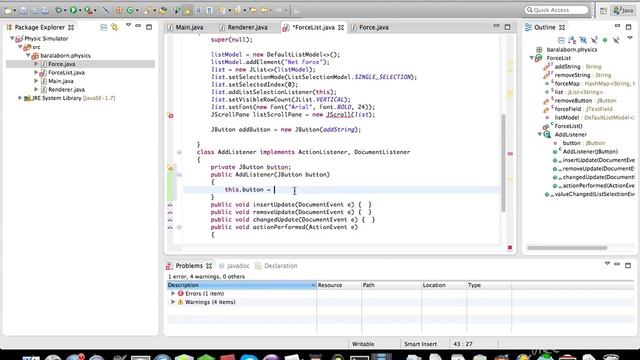The height and width of the screenshot is (360, 640).
Task: Click the Resource column header
Action: [339, 285]
